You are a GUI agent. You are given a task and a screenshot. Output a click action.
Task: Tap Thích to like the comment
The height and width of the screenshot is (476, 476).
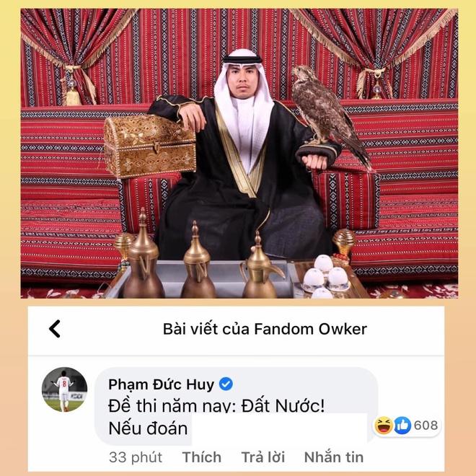tap(201, 457)
